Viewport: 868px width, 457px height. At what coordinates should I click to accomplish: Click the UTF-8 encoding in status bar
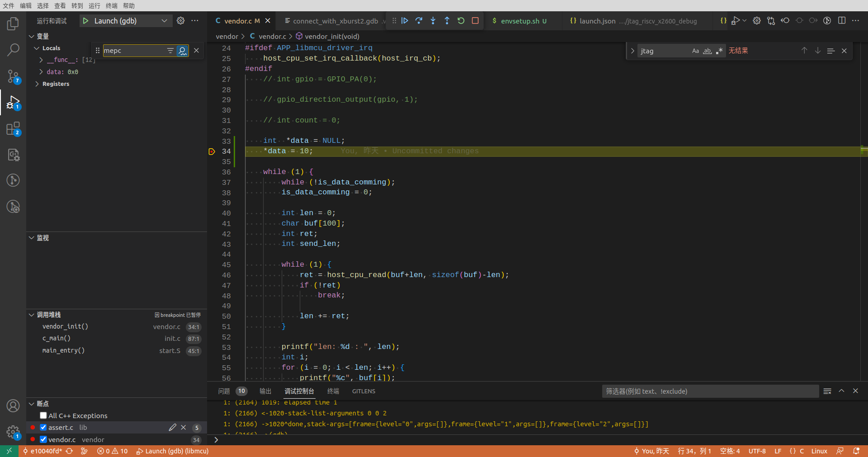point(757,451)
